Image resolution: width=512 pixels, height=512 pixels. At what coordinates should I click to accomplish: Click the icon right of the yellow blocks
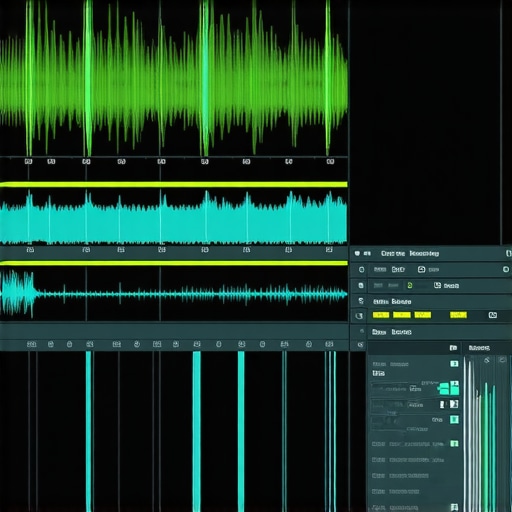tap(493, 315)
